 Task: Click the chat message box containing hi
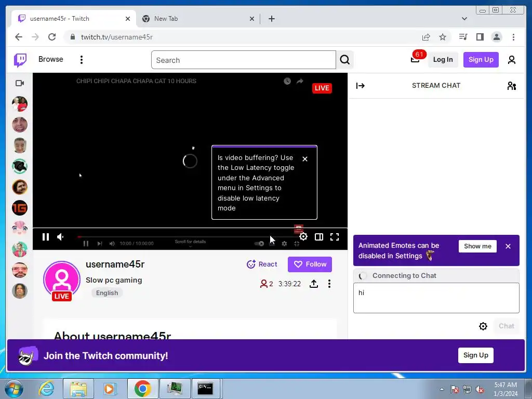[436, 298]
